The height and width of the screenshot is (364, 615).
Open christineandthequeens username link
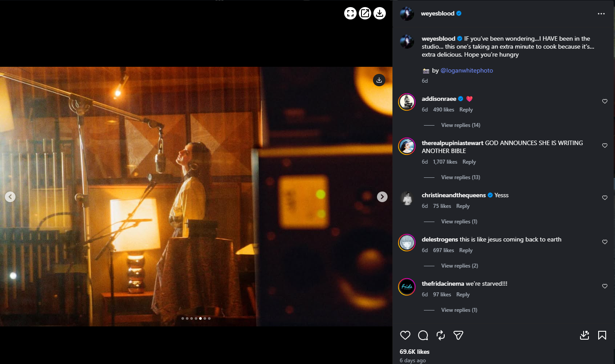point(454,195)
